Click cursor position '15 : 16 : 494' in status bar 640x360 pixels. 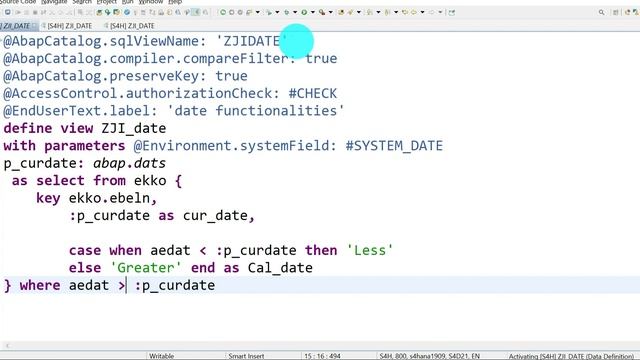point(322,356)
